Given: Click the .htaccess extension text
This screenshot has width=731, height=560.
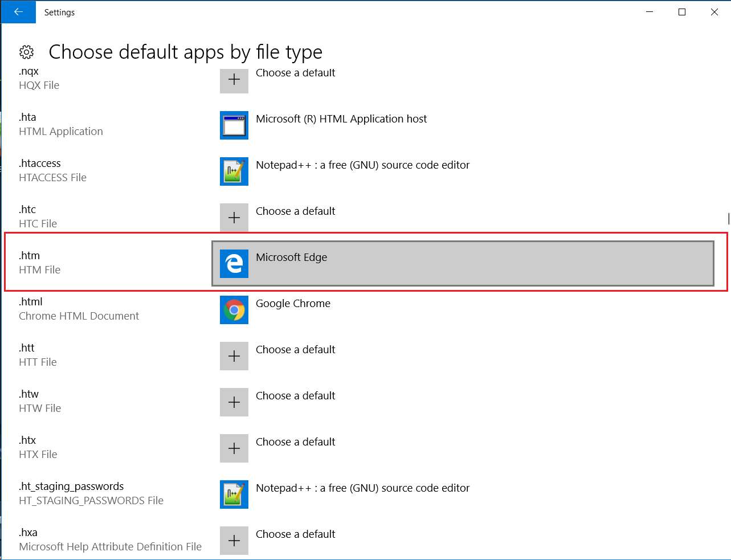Looking at the screenshot, I should tap(40, 163).
